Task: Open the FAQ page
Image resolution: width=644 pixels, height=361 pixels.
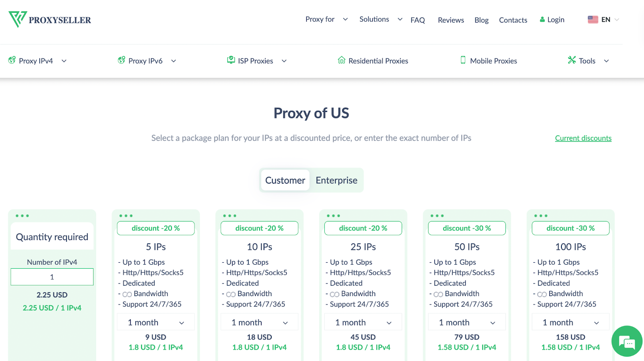Action: click(418, 20)
